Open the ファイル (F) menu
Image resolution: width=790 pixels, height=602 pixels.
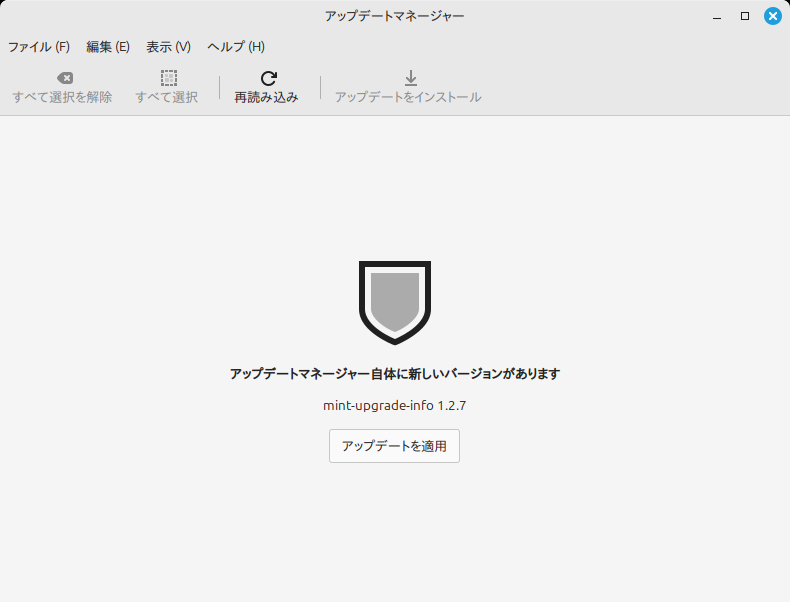[39, 47]
